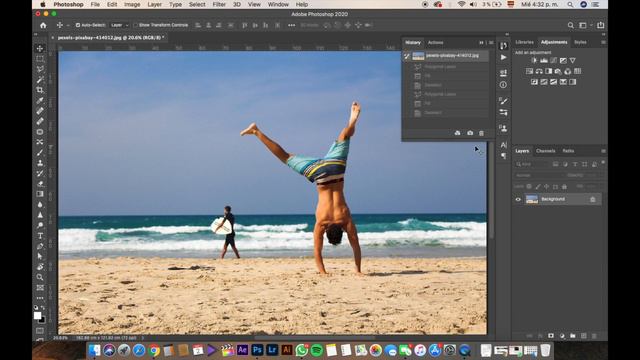Filter layers by type layers

(x=575, y=164)
